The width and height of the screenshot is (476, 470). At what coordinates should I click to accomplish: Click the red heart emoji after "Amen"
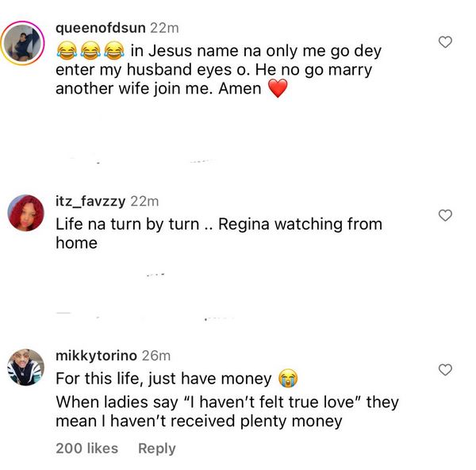coord(277,90)
